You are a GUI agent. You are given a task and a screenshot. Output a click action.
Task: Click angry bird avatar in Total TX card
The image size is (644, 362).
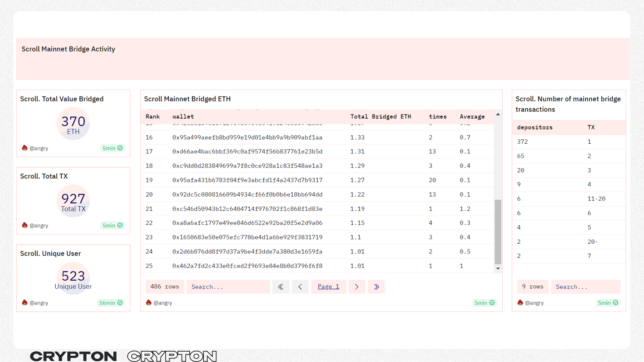(x=25, y=225)
